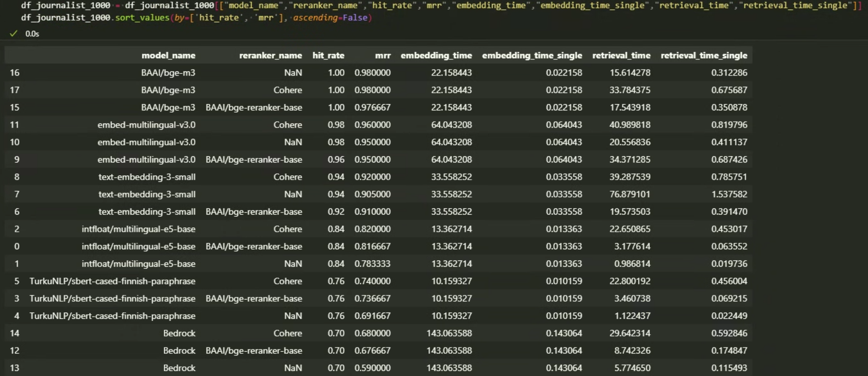Click retrieval_time_single value 1.537582
Image resolution: width=868 pixels, height=376 pixels.
[729, 194]
